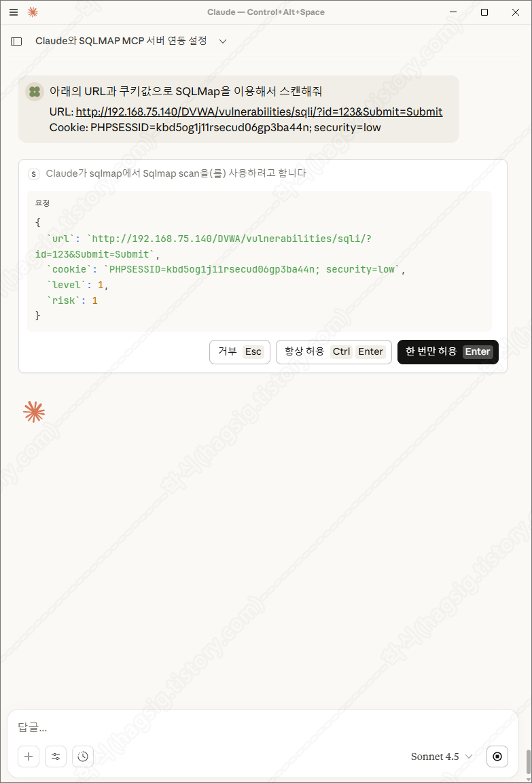Toggle the sidebar panel icon
This screenshot has width=532, height=783.
[16, 41]
